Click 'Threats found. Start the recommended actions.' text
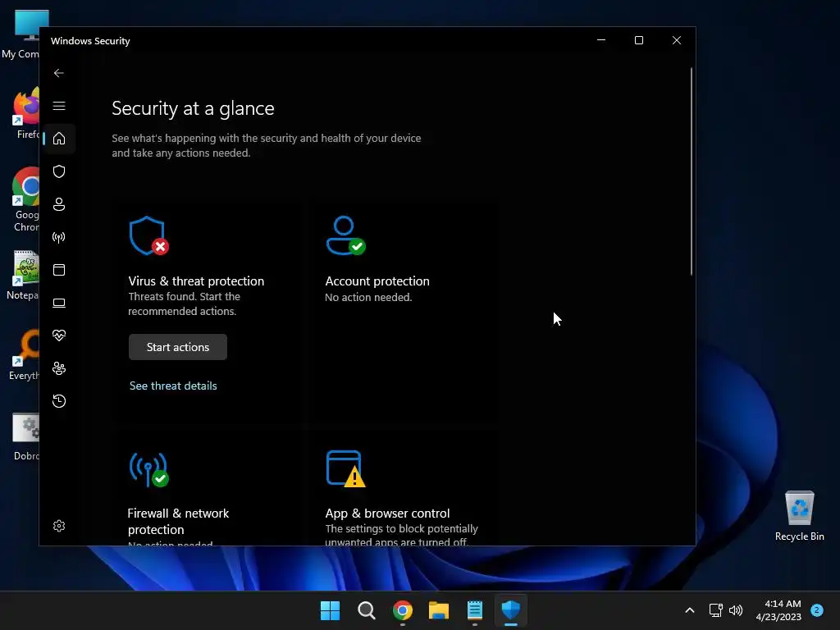This screenshot has width=840, height=630. (x=185, y=304)
